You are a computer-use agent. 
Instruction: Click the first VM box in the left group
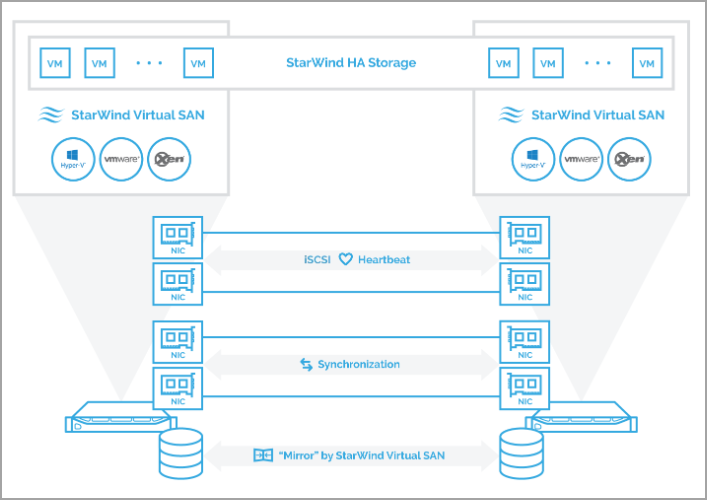pyautogui.click(x=55, y=63)
